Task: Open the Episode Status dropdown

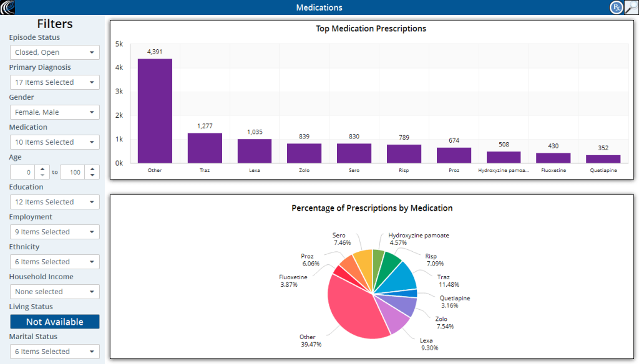Action: click(54, 52)
